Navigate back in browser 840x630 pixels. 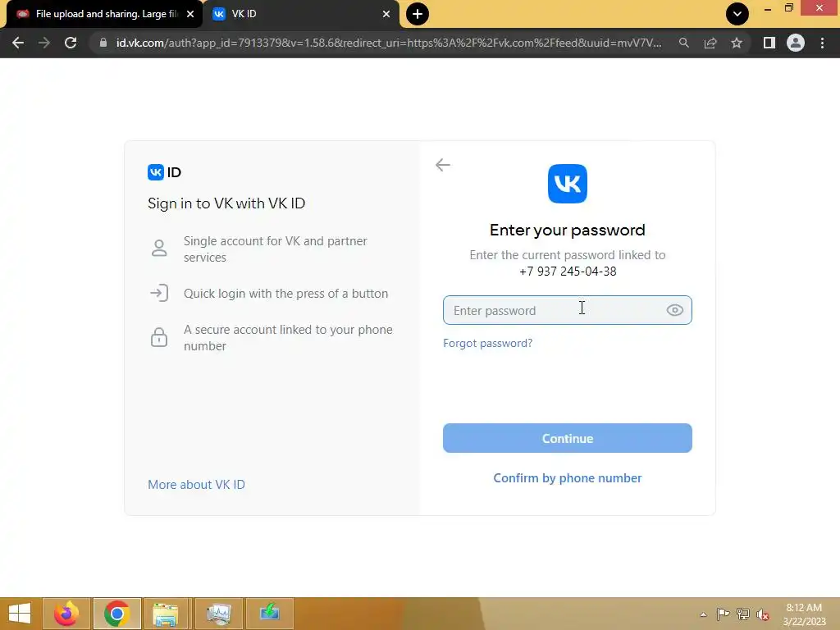tap(18, 43)
